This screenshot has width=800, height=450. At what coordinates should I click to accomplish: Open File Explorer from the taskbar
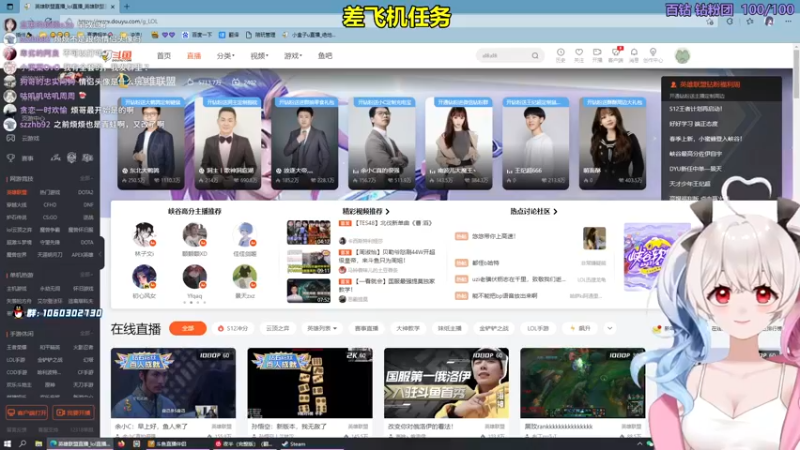(x=38, y=444)
